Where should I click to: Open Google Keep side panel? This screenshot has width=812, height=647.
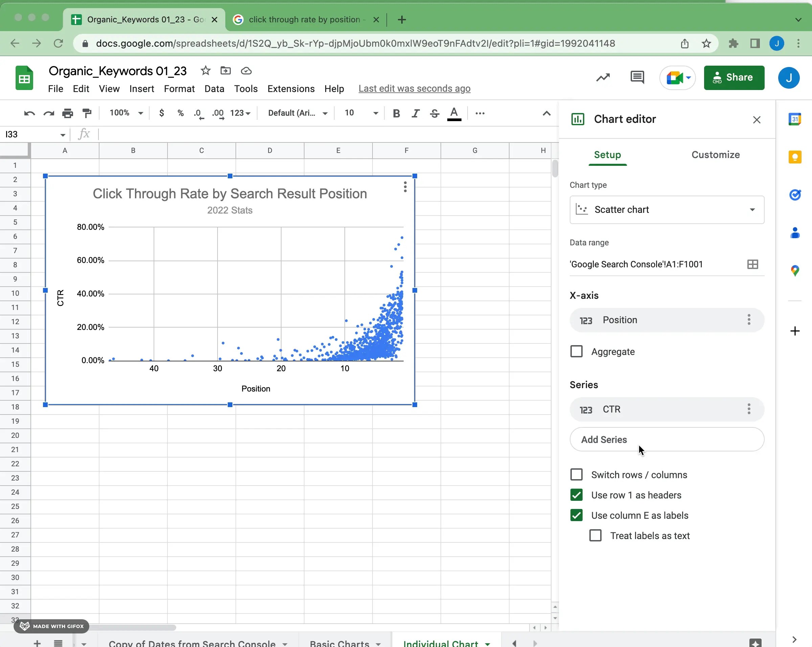pyautogui.click(x=795, y=157)
